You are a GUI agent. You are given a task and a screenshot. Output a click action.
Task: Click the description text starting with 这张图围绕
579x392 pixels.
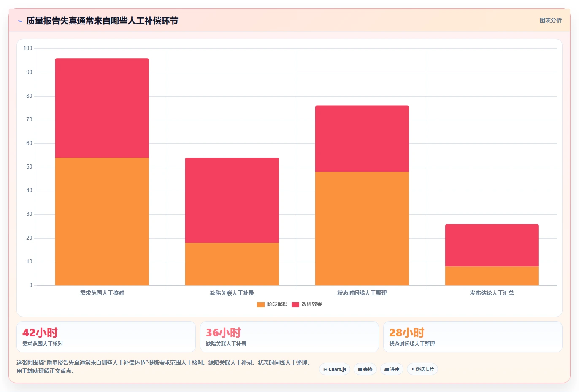click(x=164, y=367)
